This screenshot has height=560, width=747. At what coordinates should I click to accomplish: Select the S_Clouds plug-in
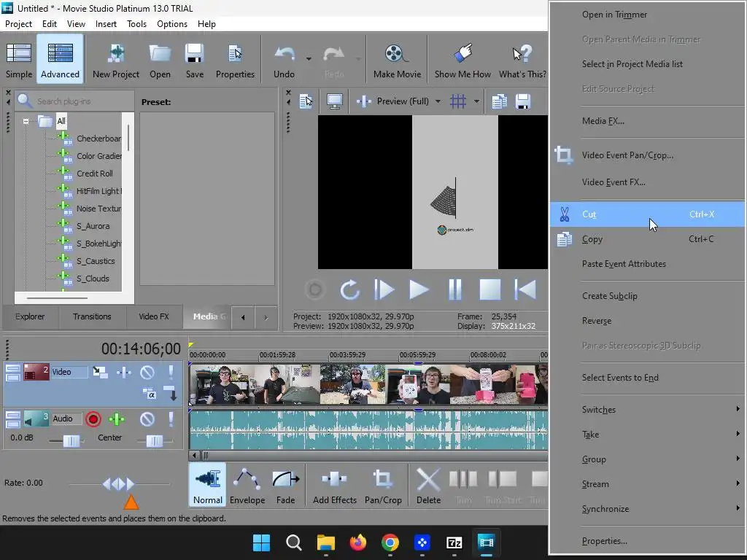[93, 278]
